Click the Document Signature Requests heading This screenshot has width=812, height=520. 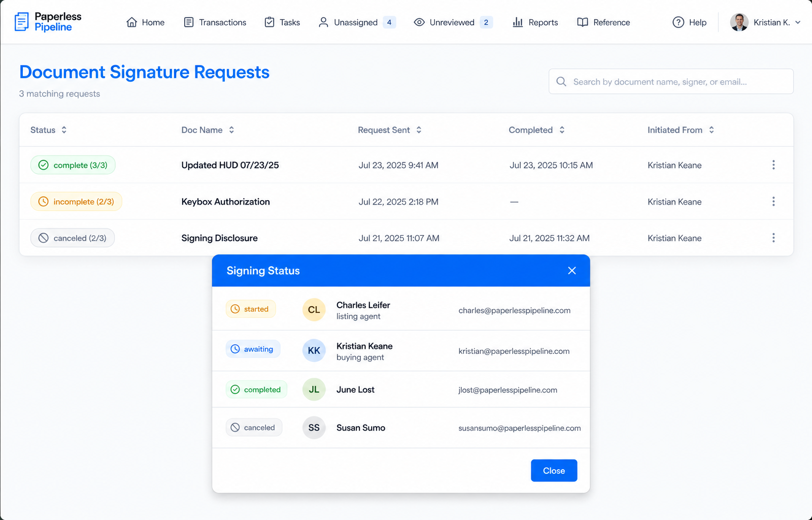point(144,72)
